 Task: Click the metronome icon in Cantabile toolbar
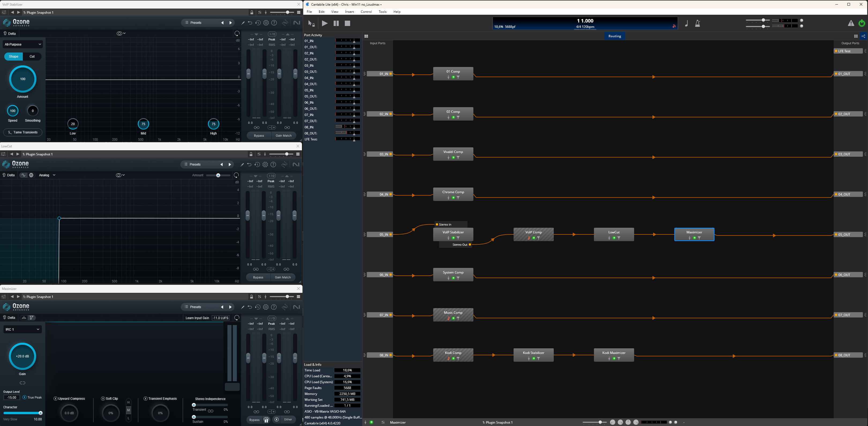pos(698,23)
